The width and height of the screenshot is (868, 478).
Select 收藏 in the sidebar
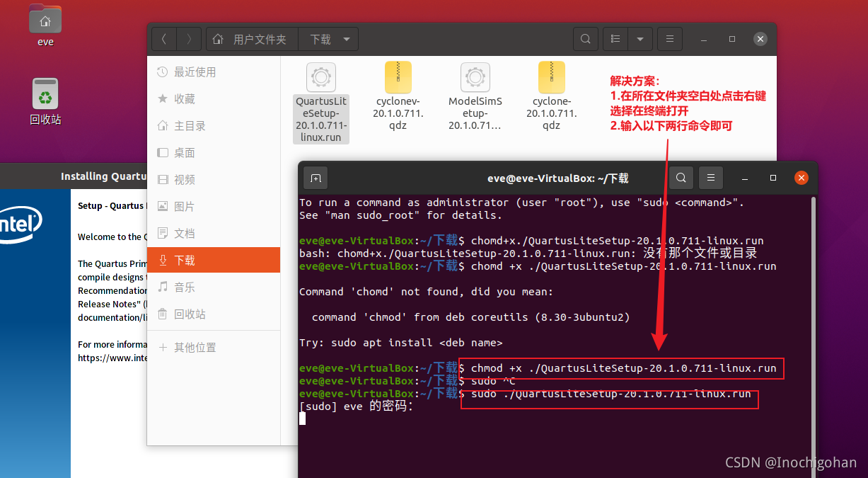click(214, 99)
